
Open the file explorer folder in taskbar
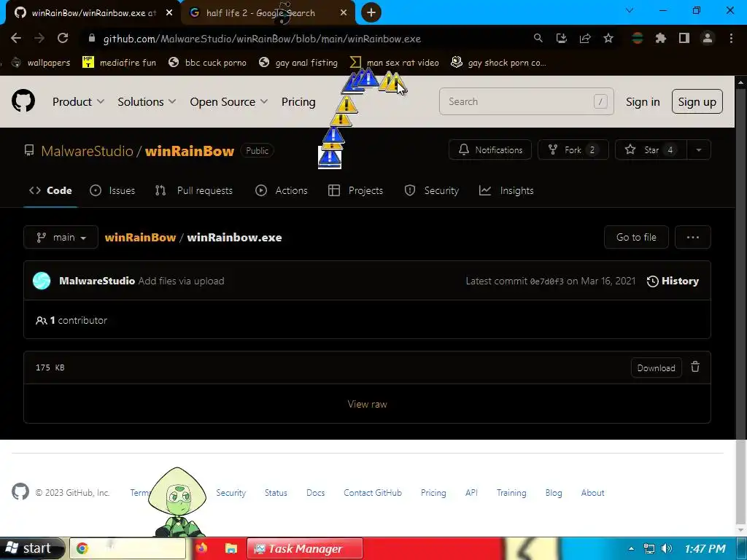[x=231, y=548]
